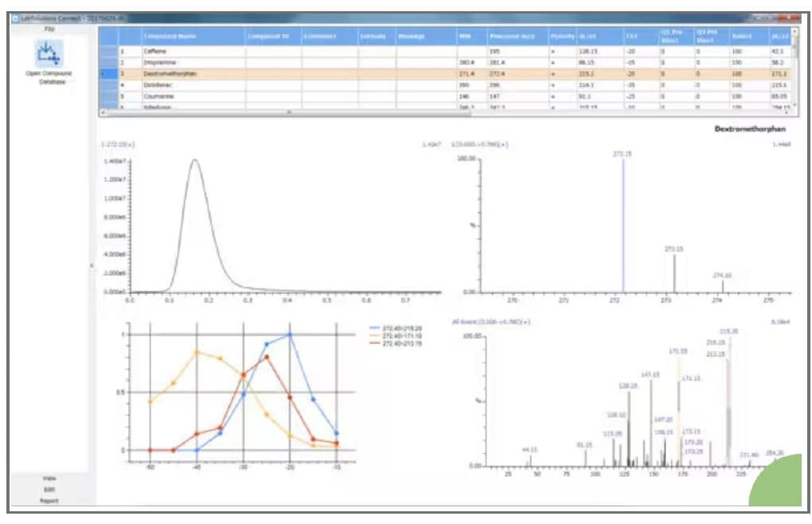Click the CE1 column header

[x=641, y=37]
